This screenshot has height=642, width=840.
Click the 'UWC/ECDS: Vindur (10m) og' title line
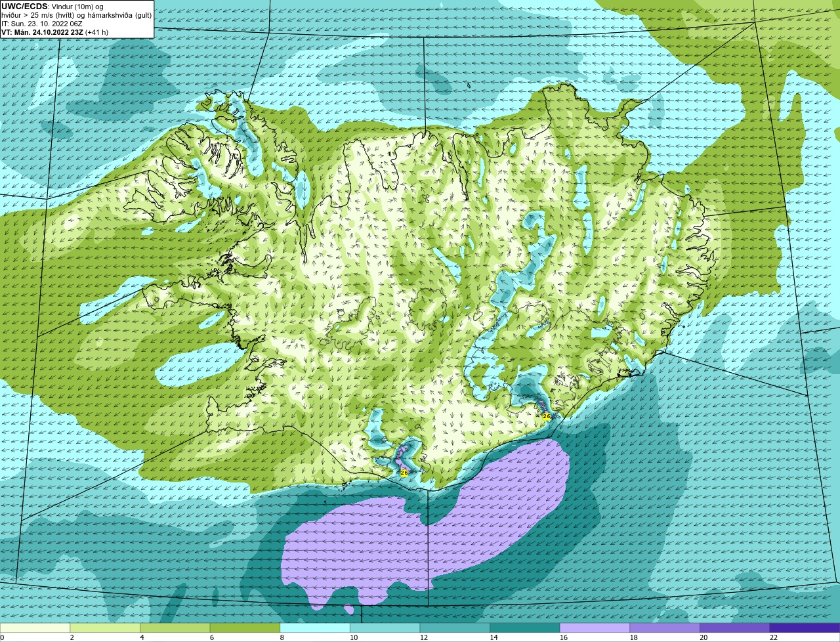point(52,7)
